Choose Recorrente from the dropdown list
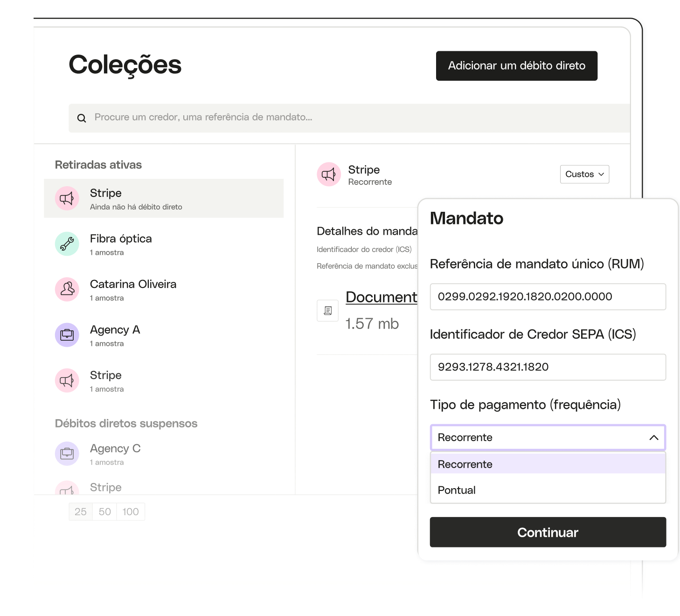Screen dimensions: 680x616 pyautogui.click(x=548, y=464)
